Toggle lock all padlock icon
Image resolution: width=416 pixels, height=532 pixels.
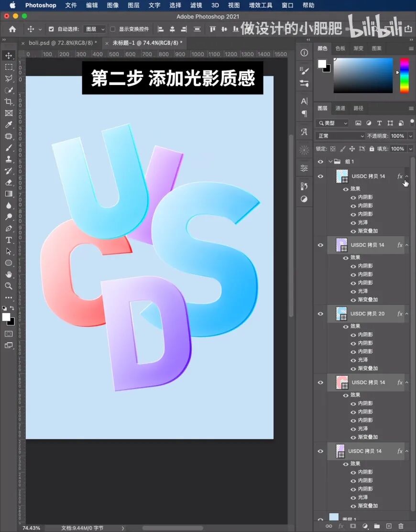[372, 149]
